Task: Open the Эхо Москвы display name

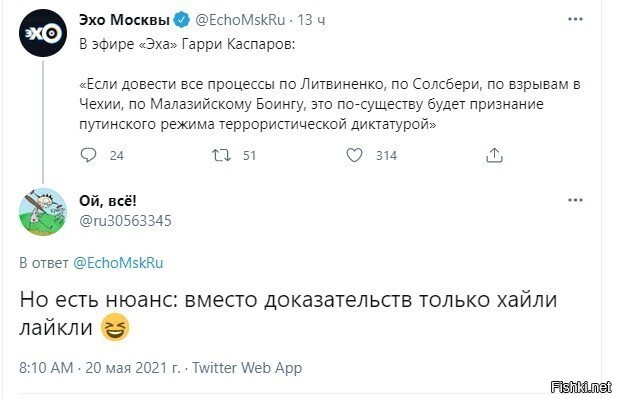Action: (124, 20)
